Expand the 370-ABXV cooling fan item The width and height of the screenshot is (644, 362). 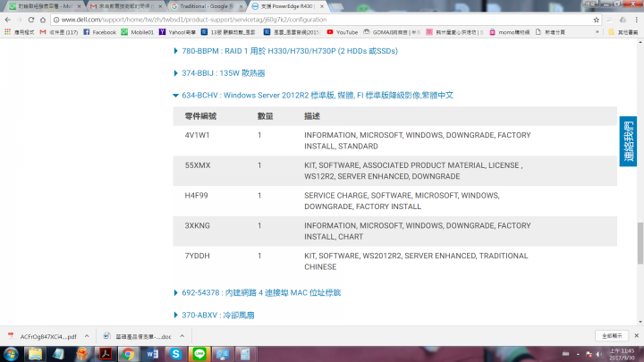[175, 316]
